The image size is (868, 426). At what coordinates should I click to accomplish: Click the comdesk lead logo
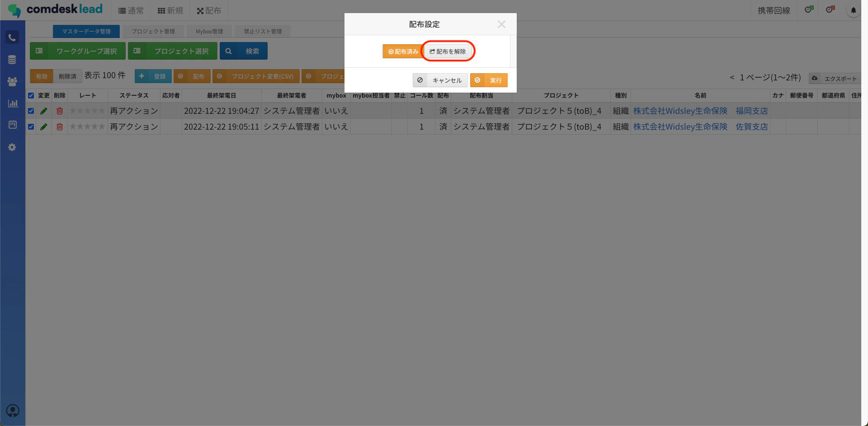click(55, 10)
